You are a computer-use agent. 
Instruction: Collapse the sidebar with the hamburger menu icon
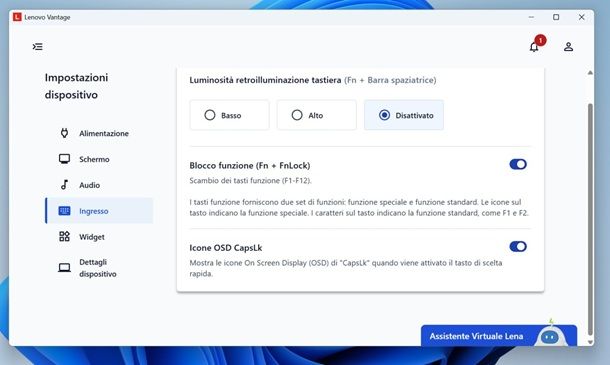38,47
